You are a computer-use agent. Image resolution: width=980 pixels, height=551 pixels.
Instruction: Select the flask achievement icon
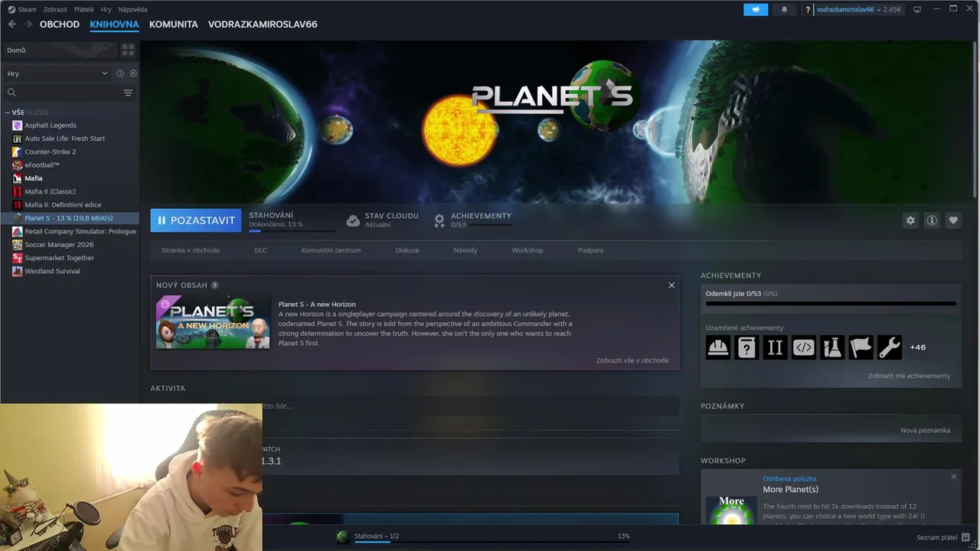pyautogui.click(x=832, y=347)
